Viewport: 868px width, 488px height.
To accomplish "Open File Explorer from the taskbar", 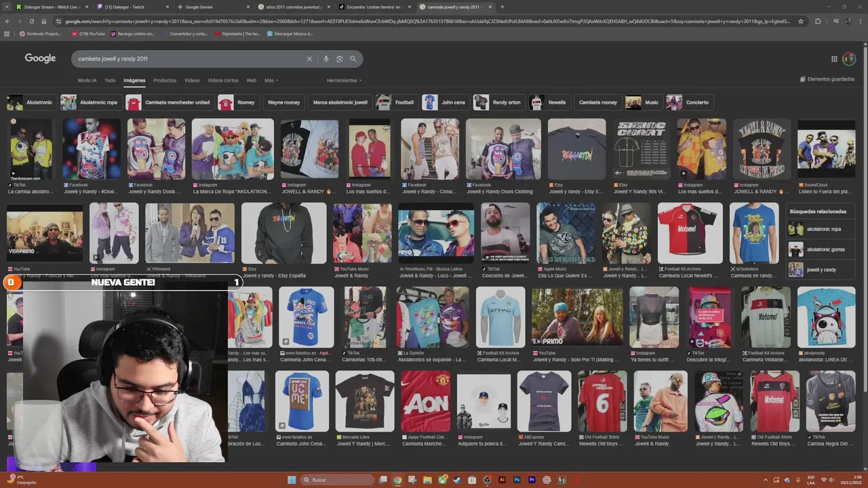I will click(427, 480).
